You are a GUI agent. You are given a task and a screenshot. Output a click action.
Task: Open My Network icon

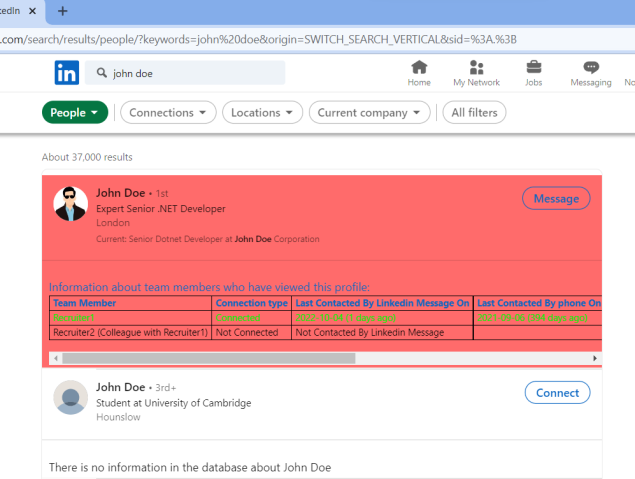point(476,73)
